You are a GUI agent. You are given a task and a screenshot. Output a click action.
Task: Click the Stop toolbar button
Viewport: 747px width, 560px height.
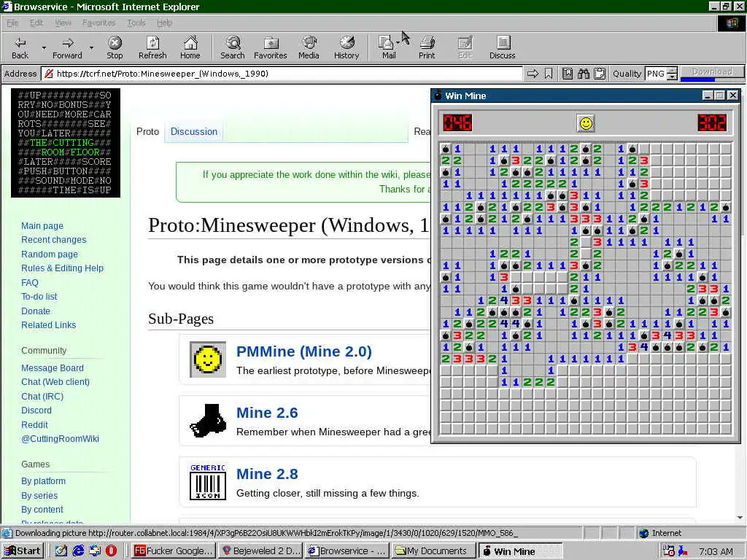pyautogui.click(x=115, y=47)
